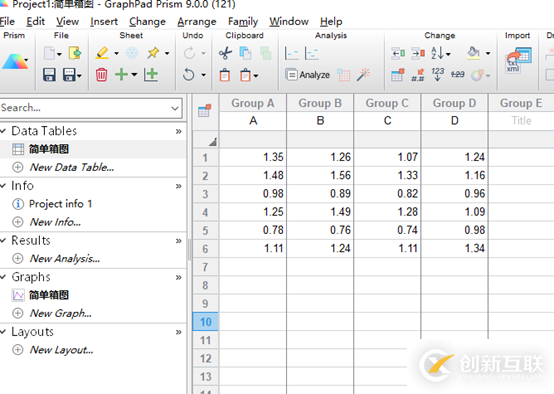The image size is (554, 394).
Task: Click the yellow highlighter sheet icon
Action: (102, 53)
